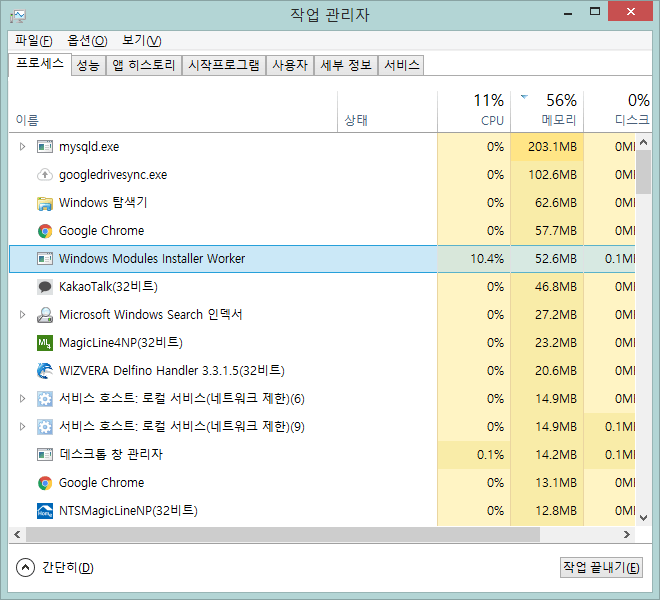
Task: Click the 46.8MB memory value
Action: 556,287
